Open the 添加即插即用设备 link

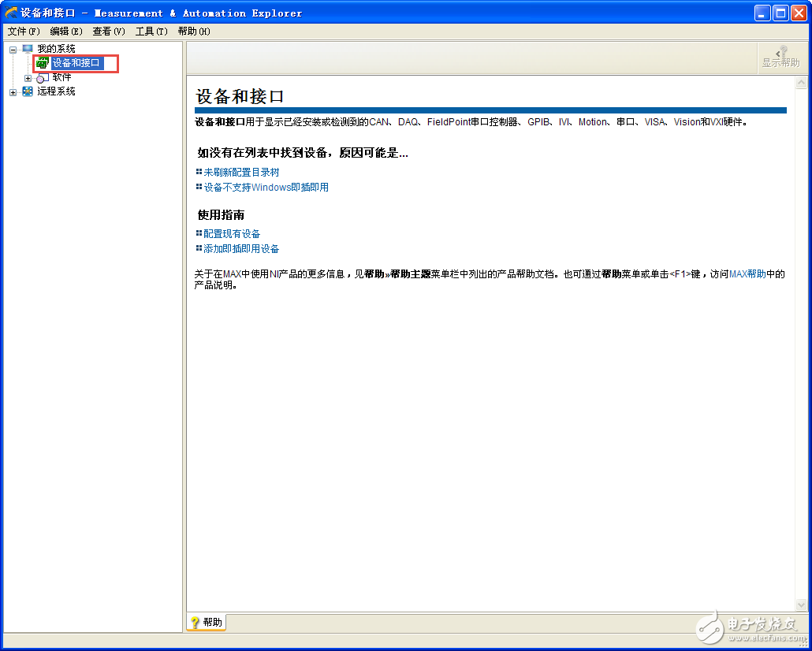[x=241, y=248]
